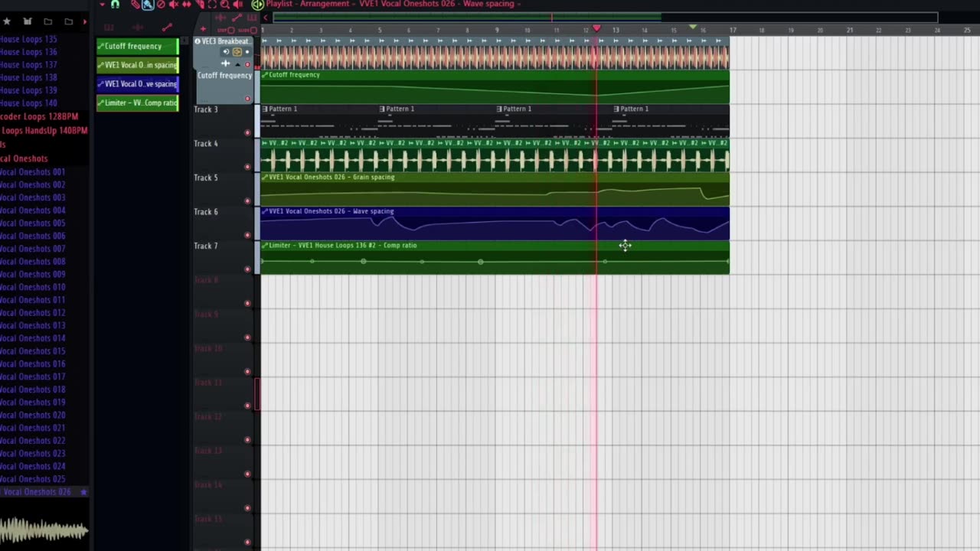Select the Paint brush tool

[148, 5]
